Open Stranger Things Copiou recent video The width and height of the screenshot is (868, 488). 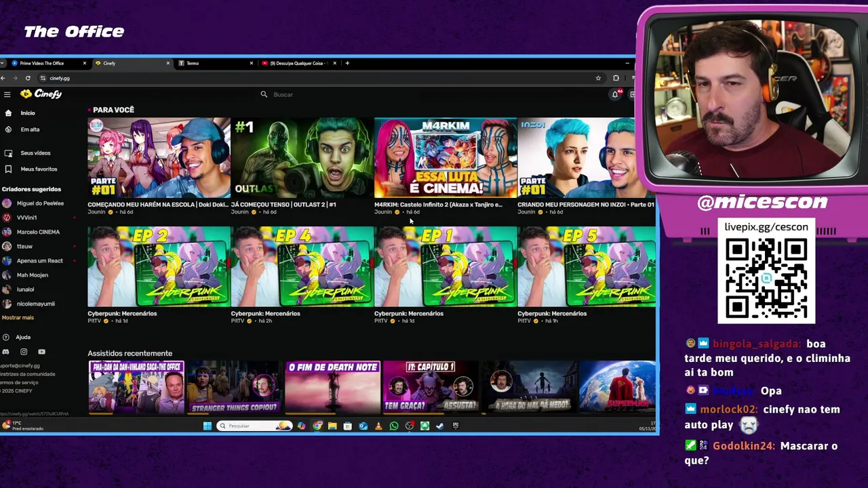coord(234,387)
